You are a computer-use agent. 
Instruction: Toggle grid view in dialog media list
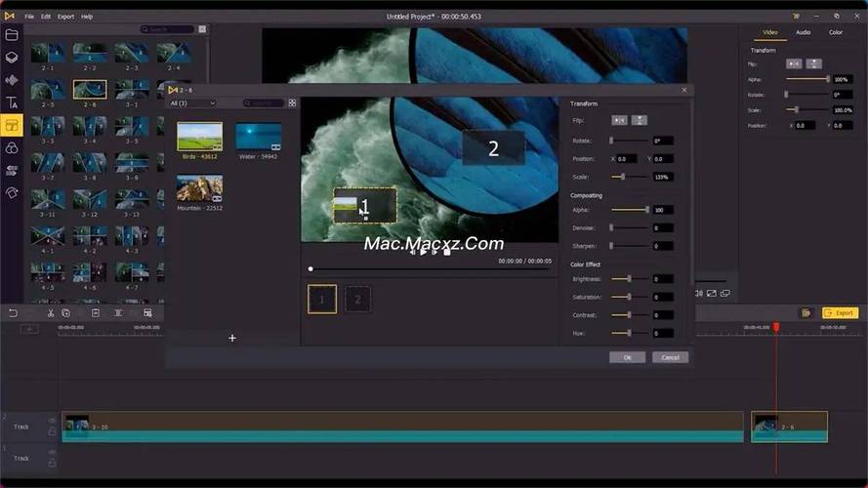292,102
